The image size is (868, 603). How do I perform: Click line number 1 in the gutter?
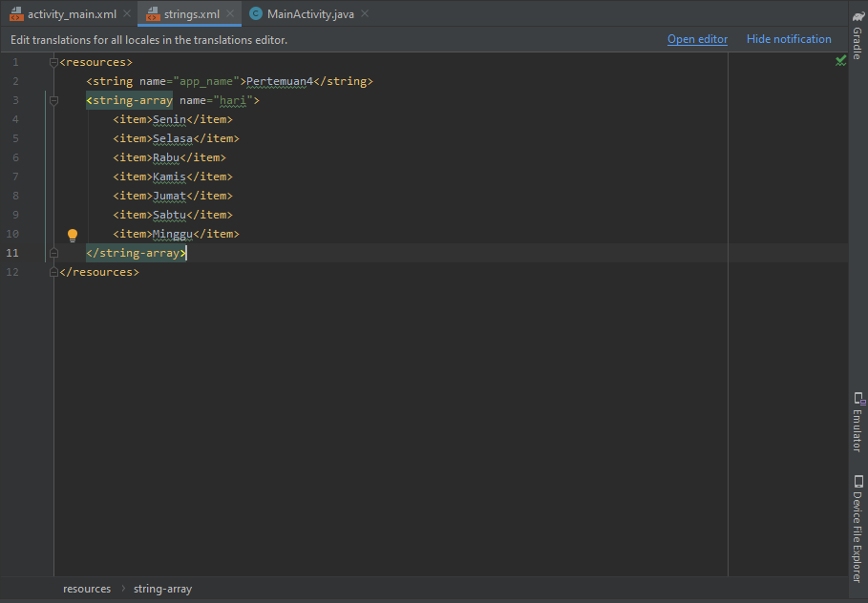click(15, 62)
